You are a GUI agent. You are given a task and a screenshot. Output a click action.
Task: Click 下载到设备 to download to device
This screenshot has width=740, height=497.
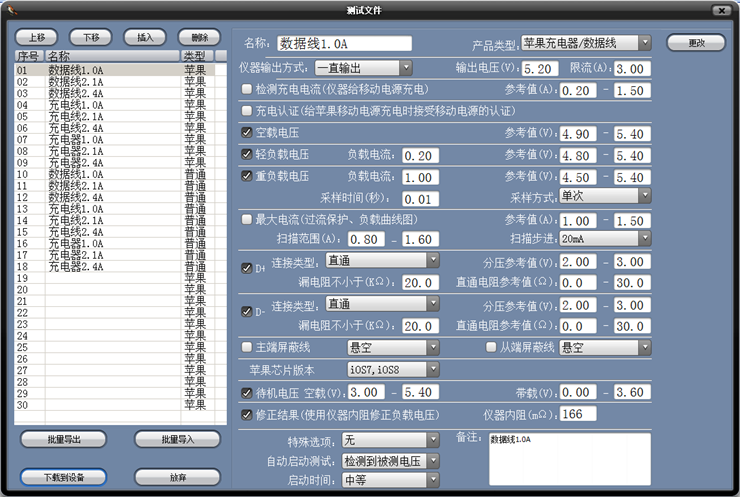[x=62, y=477]
